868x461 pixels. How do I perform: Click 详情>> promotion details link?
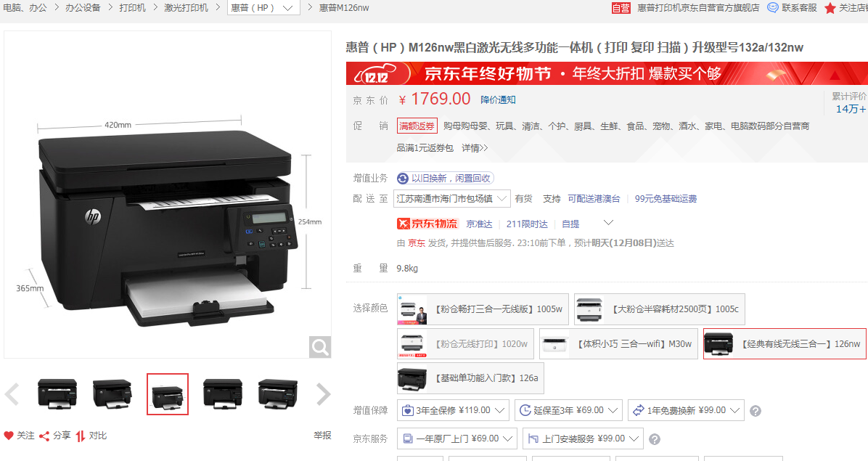[x=475, y=148]
